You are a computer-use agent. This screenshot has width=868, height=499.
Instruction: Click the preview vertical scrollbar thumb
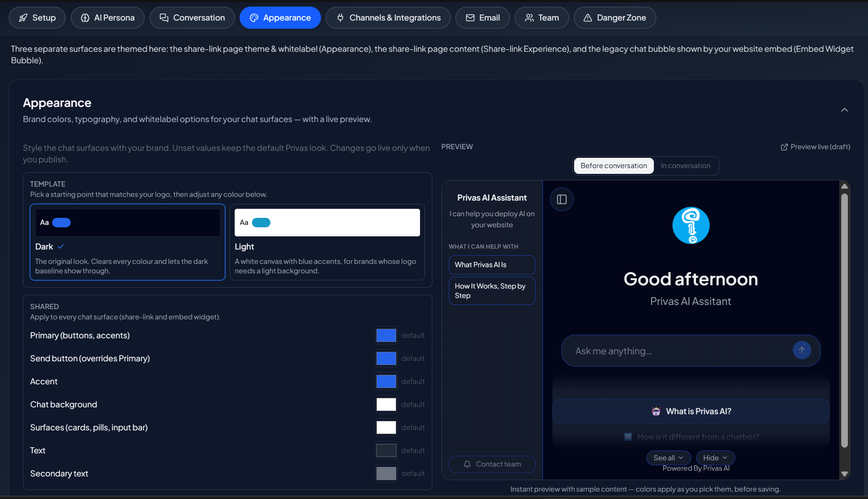[845, 320]
